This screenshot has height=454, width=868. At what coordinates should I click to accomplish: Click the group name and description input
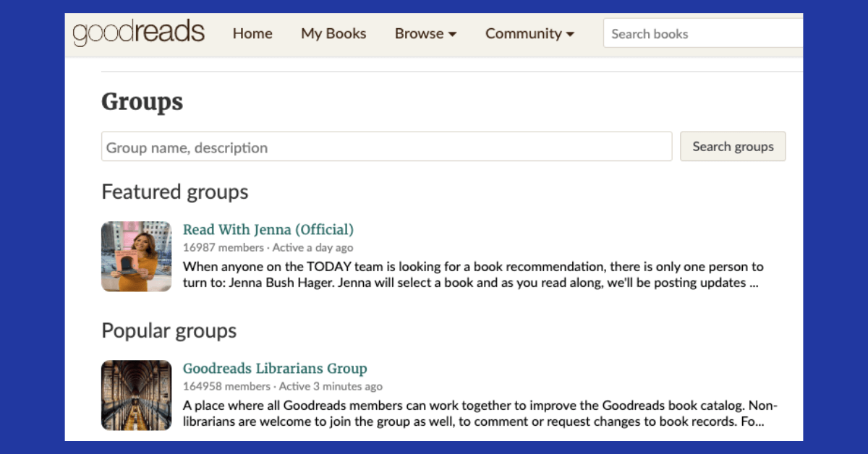(386, 147)
